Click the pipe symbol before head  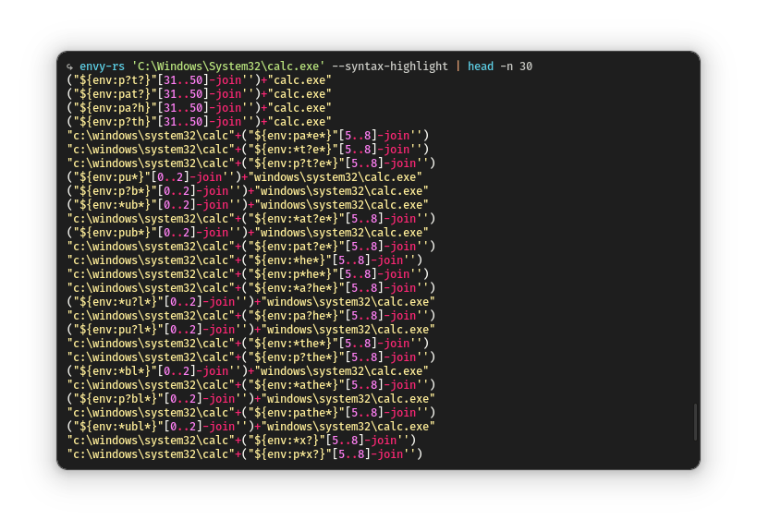coord(458,66)
